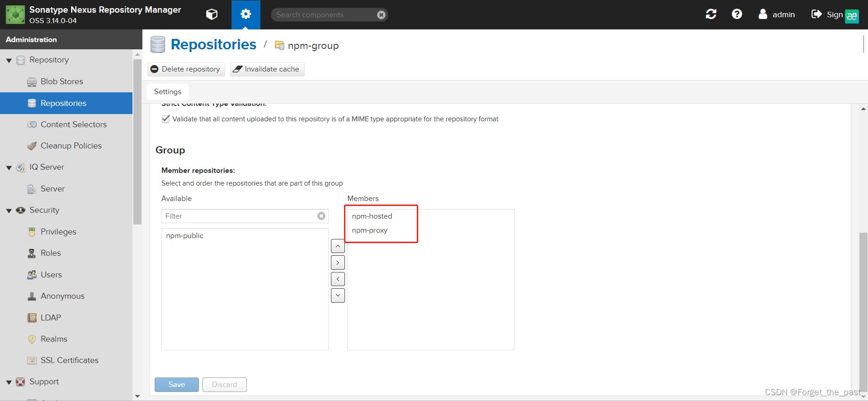
Task: Move selected member up
Action: pyautogui.click(x=338, y=246)
